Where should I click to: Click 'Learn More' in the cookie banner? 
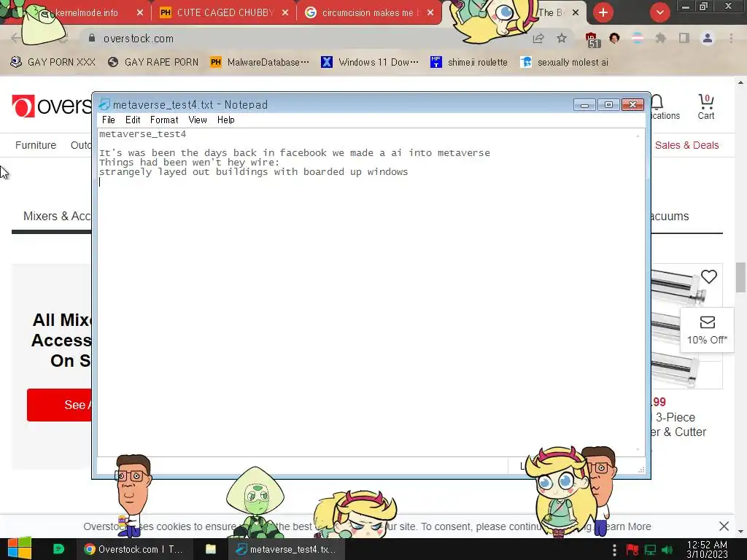627,526
